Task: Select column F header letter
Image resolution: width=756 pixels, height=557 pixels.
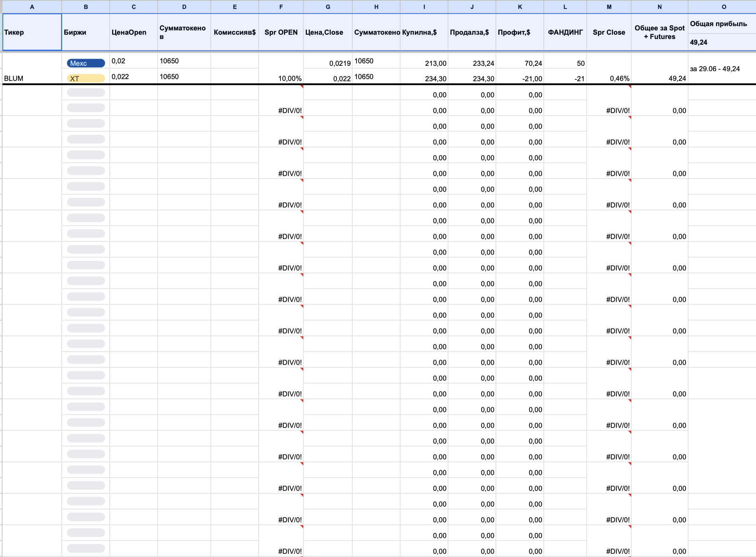Action: (x=281, y=7)
